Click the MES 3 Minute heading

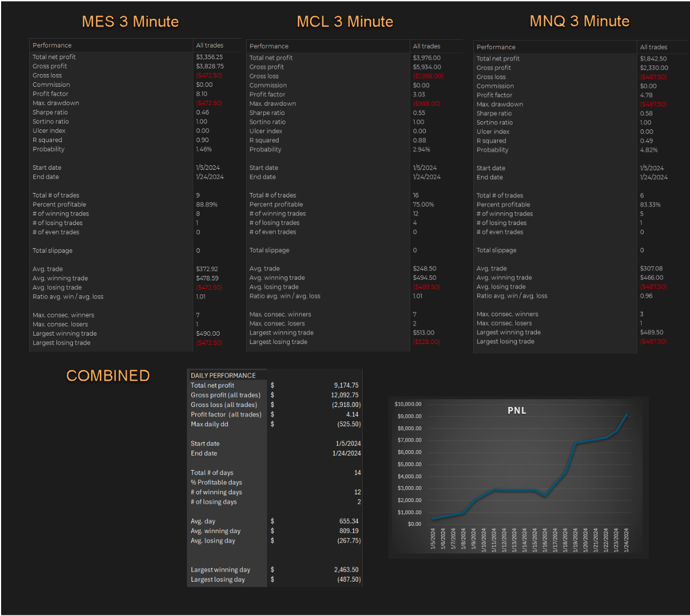130,22
